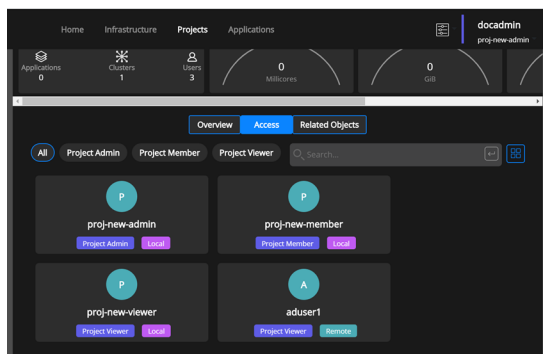This screenshot has width=551, height=362.
Task: Open the Infrastructure navigation item
Action: pyautogui.click(x=130, y=30)
